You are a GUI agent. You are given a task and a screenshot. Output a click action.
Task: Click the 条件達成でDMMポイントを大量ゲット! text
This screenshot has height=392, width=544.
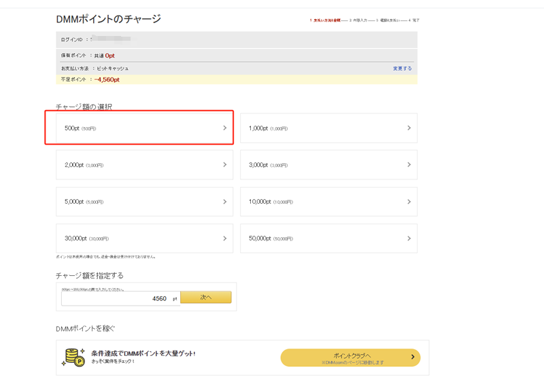coord(143,353)
